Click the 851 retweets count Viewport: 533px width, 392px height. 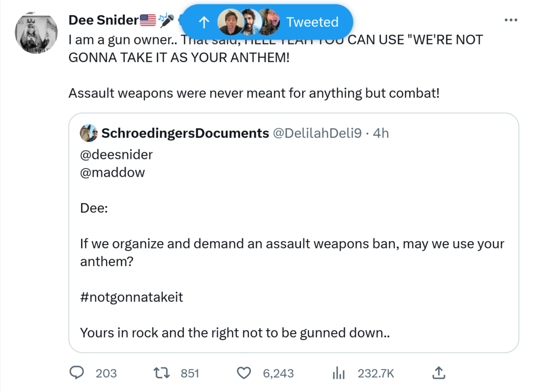tap(190, 373)
